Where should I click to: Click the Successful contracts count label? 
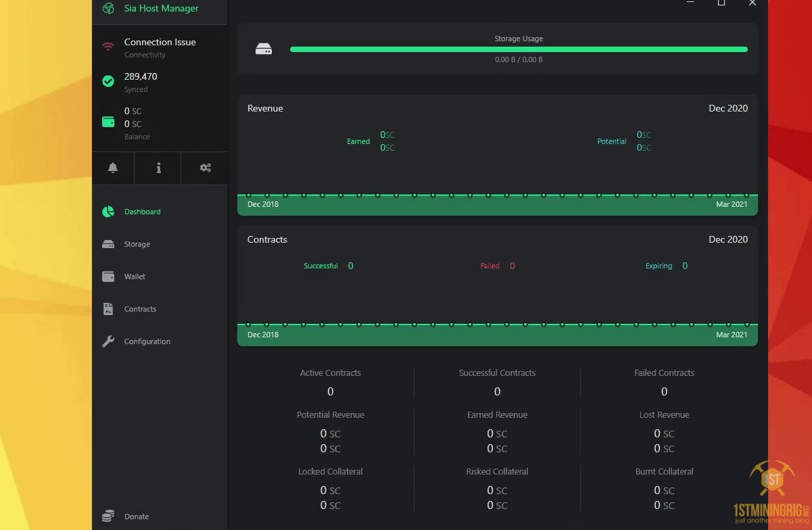[x=320, y=266]
